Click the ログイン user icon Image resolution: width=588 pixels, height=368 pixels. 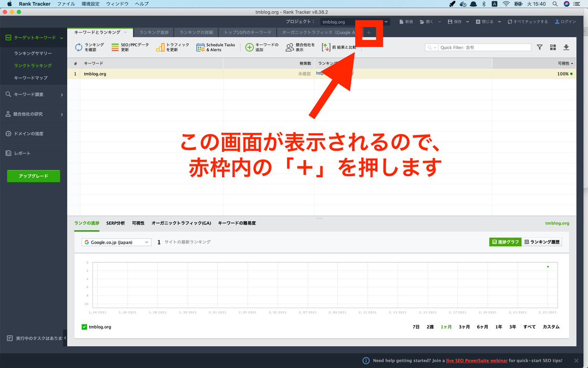click(x=557, y=22)
